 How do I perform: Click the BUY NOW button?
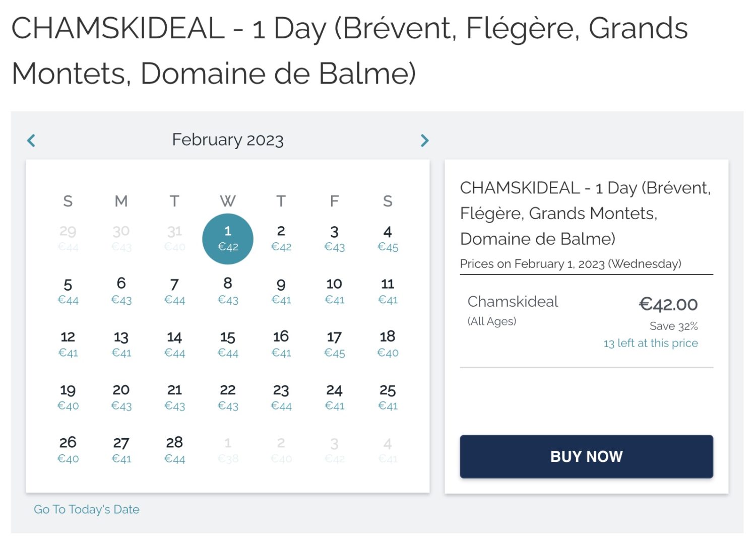pyautogui.click(x=586, y=456)
